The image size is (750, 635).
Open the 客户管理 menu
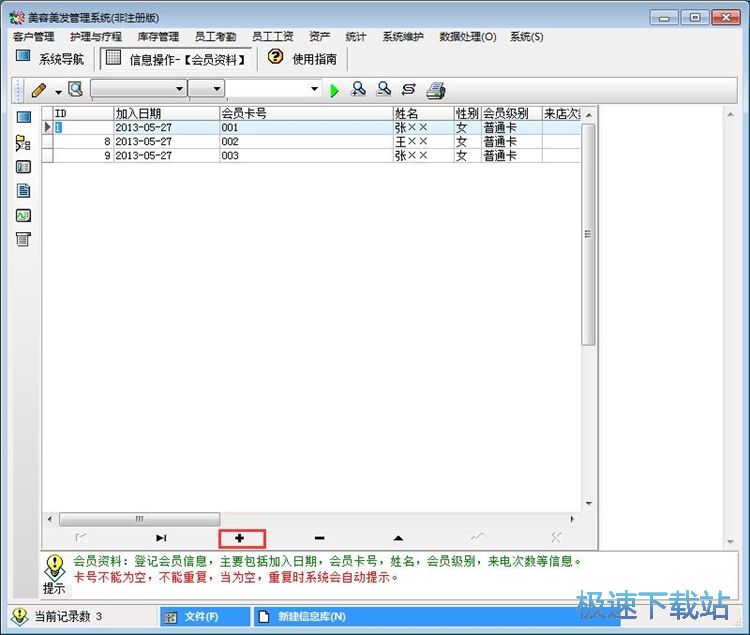[x=34, y=37]
